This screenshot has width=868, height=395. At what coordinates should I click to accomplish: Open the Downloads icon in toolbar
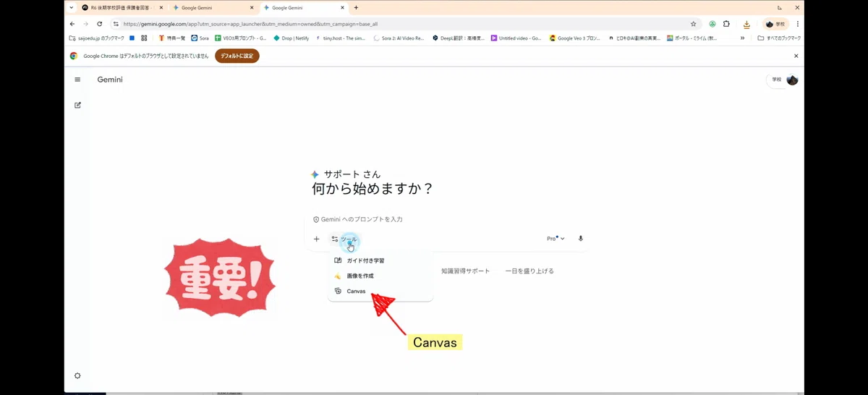click(746, 24)
